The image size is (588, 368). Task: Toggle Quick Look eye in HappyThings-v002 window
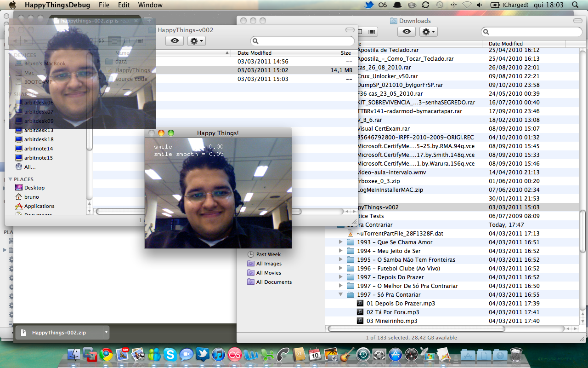click(175, 41)
